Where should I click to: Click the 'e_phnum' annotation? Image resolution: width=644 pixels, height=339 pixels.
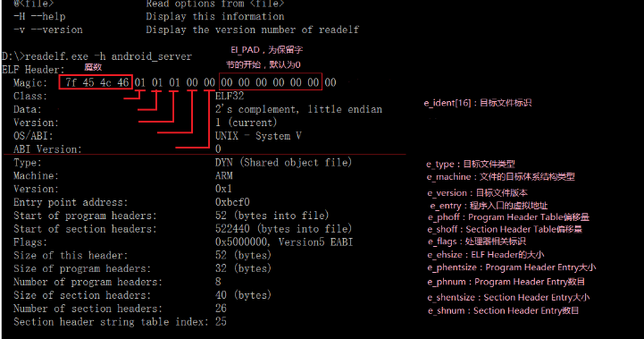coord(506,282)
